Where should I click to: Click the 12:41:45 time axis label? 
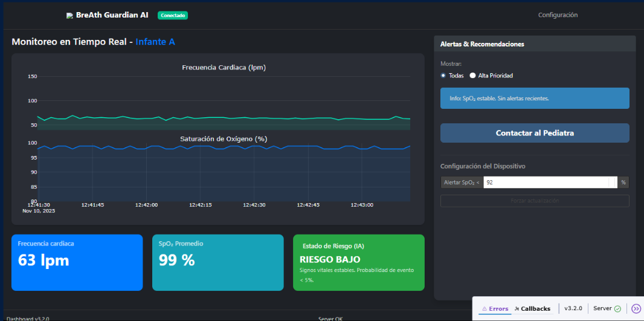[x=92, y=205]
